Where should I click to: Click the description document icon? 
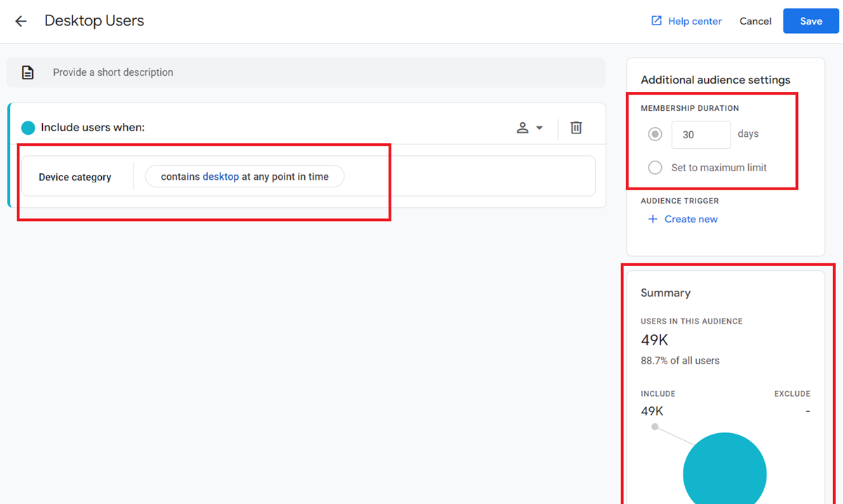tap(27, 72)
